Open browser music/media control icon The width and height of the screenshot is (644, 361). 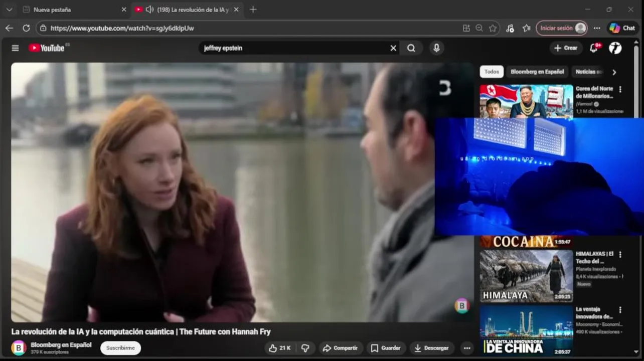(x=510, y=28)
